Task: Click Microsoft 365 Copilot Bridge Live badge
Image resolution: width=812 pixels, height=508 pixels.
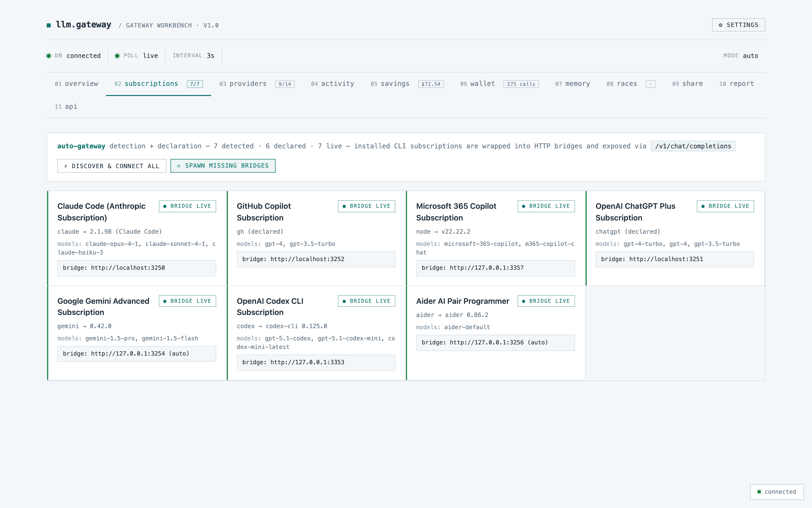Action: [546, 206]
